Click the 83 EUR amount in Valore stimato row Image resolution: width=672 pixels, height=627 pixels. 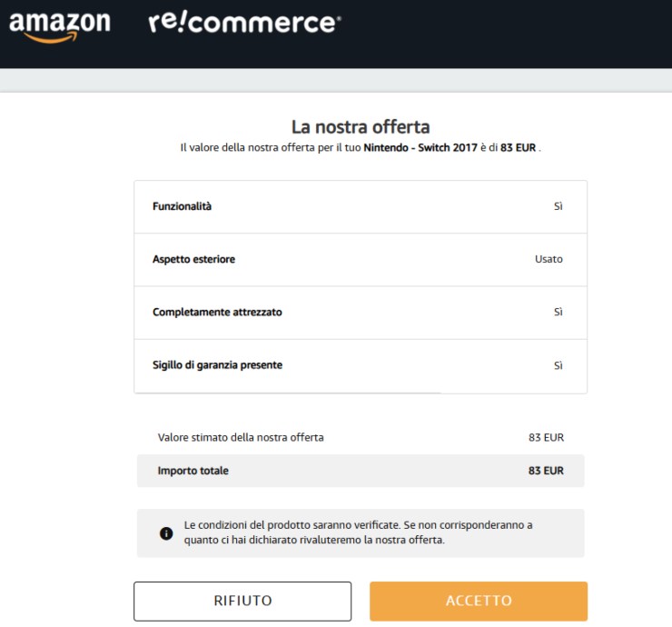[546, 437]
